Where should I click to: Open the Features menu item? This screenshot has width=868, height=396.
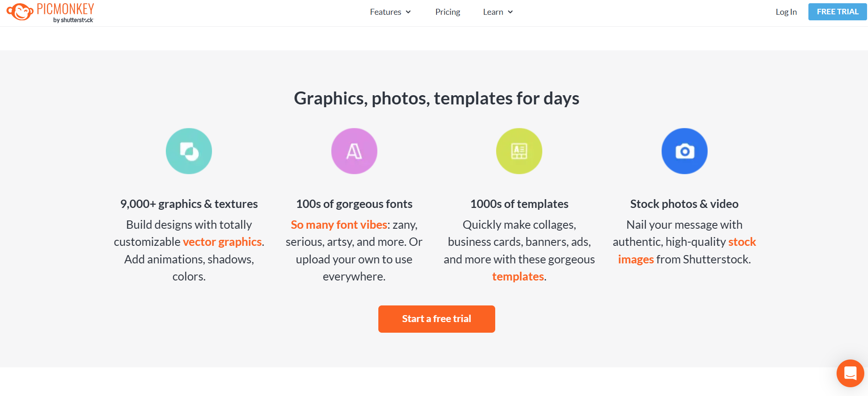[x=386, y=12]
